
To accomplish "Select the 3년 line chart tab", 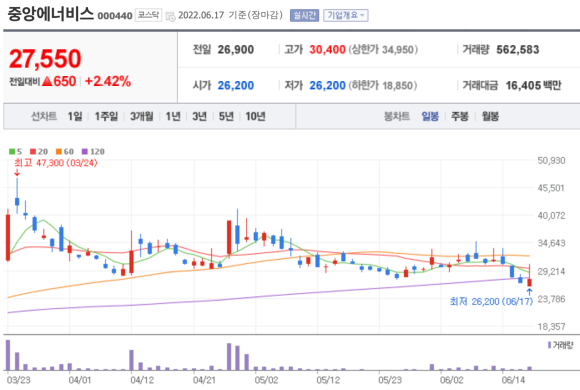I will [199, 117].
